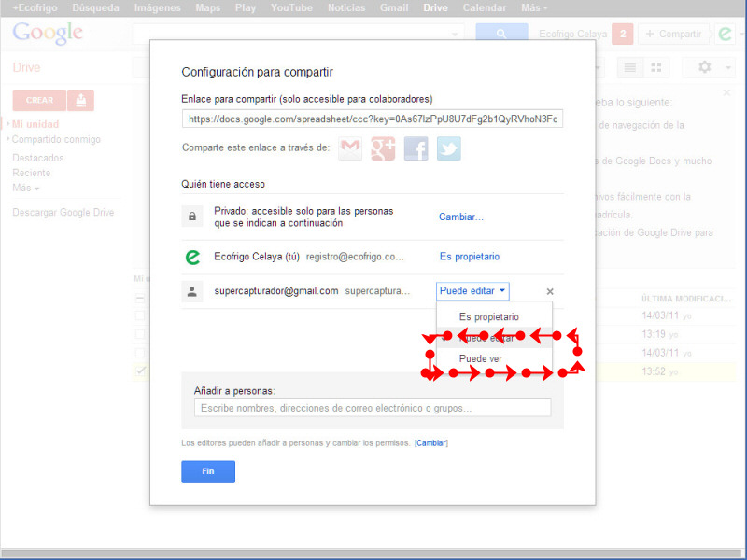
Task: Share link via Twitter icon
Action: [x=449, y=148]
